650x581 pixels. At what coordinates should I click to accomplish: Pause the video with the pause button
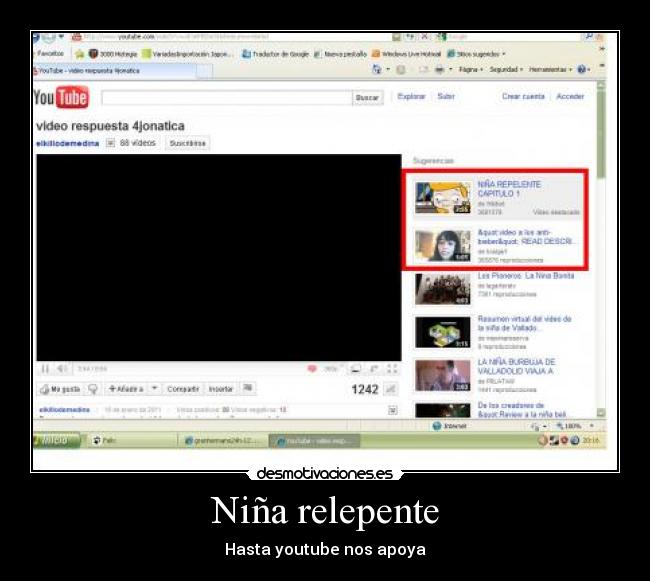pos(45,369)
